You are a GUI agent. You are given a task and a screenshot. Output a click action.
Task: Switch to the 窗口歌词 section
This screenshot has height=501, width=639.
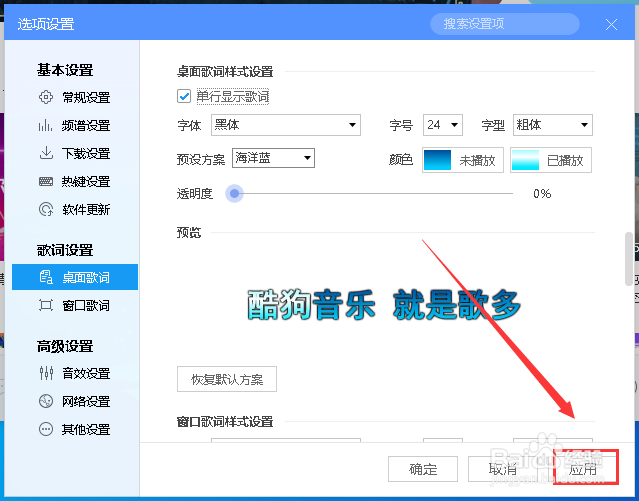tap(86, 305)
